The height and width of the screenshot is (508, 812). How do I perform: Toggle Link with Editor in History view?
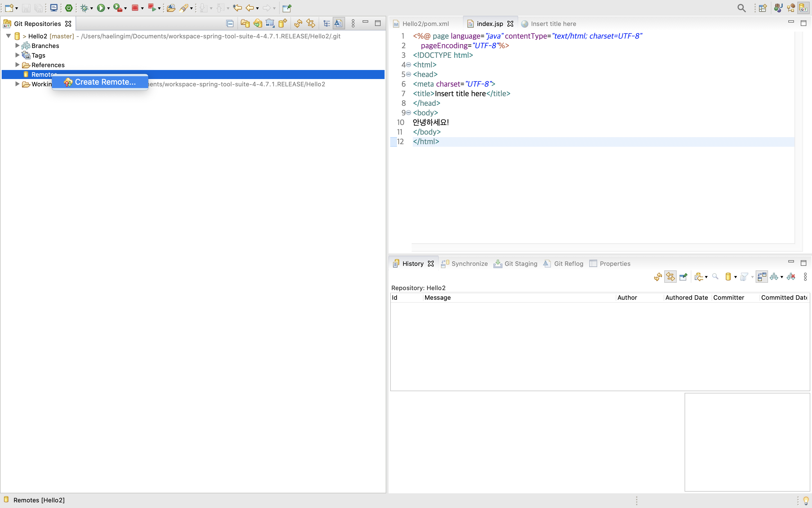[670, 277]
